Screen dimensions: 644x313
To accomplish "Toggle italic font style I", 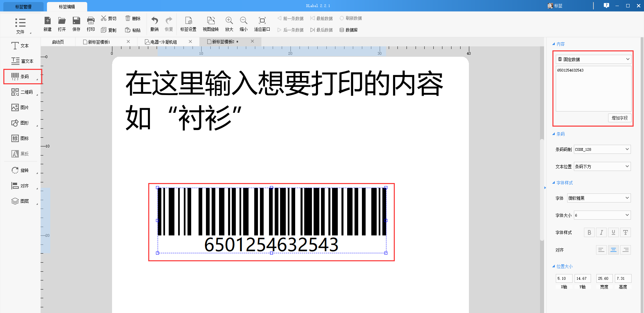I will tap(601, 232).
